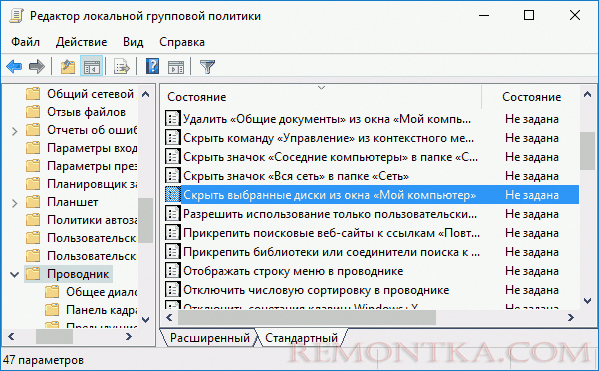Toggle the console tree pane toolbar icon
This screenshot has width=599, height=371.
point(92,67)
